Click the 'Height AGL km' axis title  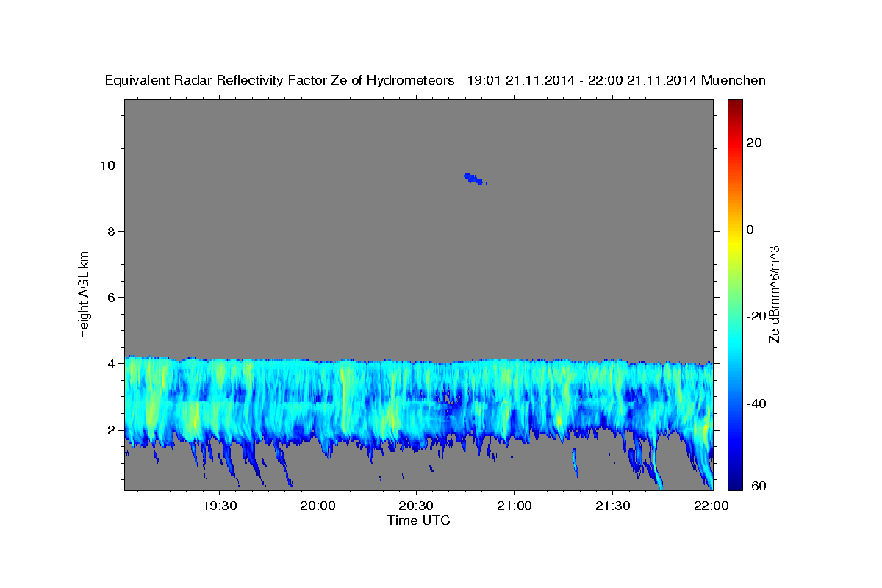pos(85,293)
